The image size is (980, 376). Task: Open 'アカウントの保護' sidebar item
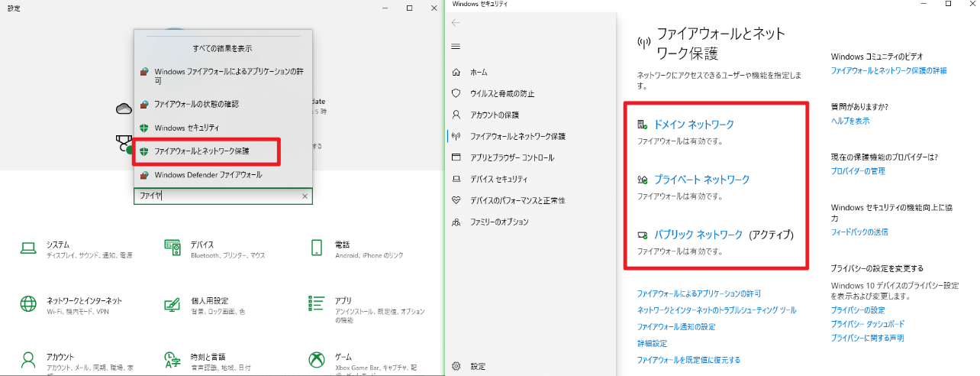pyautogui.click(x=495, y=115)
